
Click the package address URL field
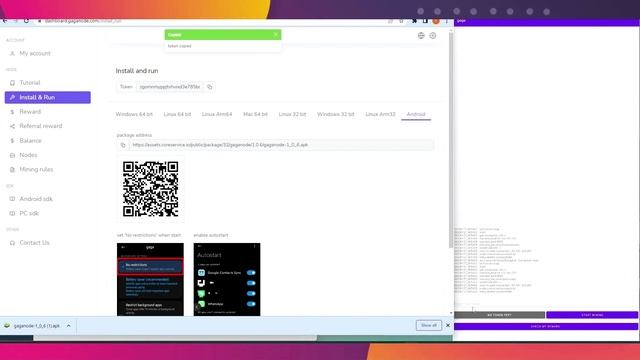coord(281,145)
